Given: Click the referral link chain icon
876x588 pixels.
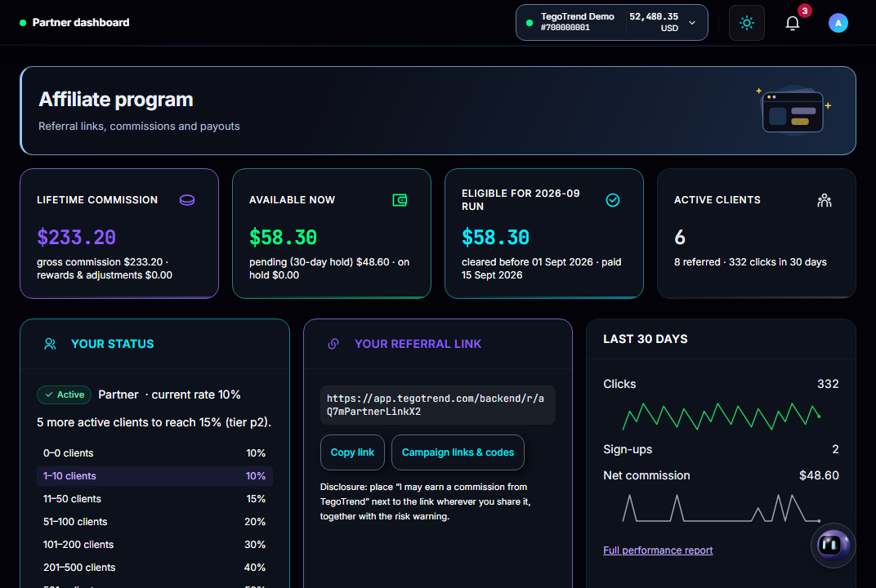Looking at the screenshot, I should click(333, 344).
